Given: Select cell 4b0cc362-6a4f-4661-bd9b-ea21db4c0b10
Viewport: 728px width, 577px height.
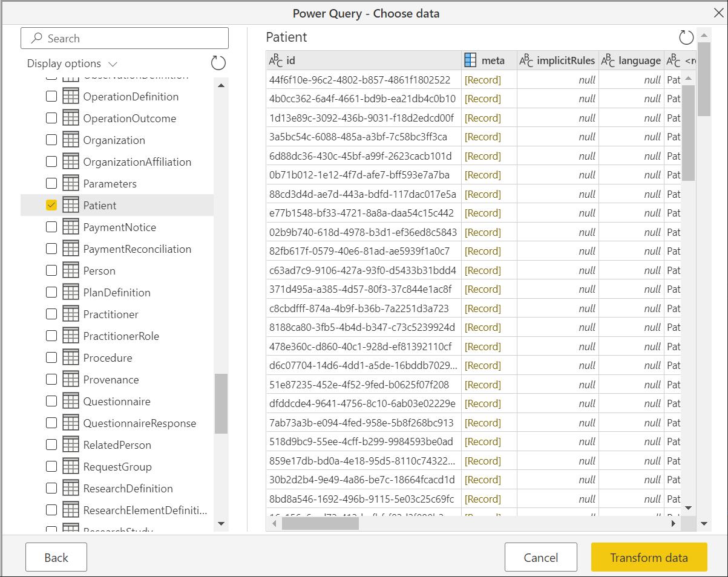Looking at the screenshot, I should coord(364,99).
